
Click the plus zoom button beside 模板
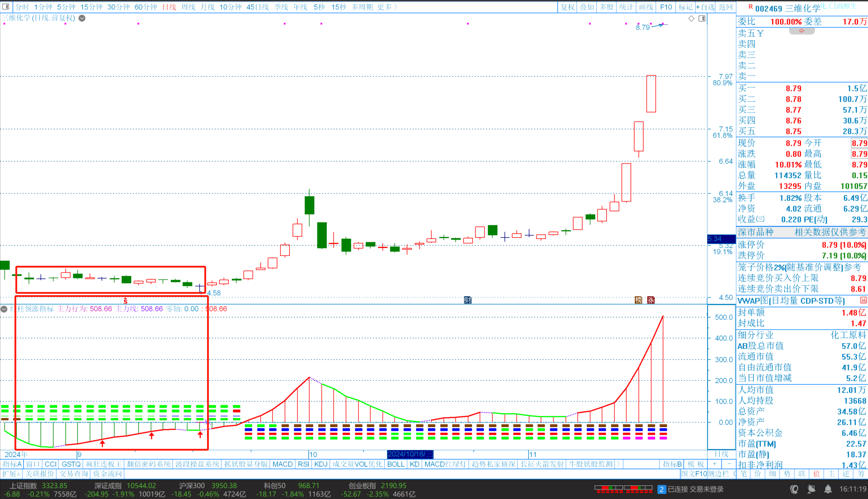pyautogui.click(x=715, y=464)
